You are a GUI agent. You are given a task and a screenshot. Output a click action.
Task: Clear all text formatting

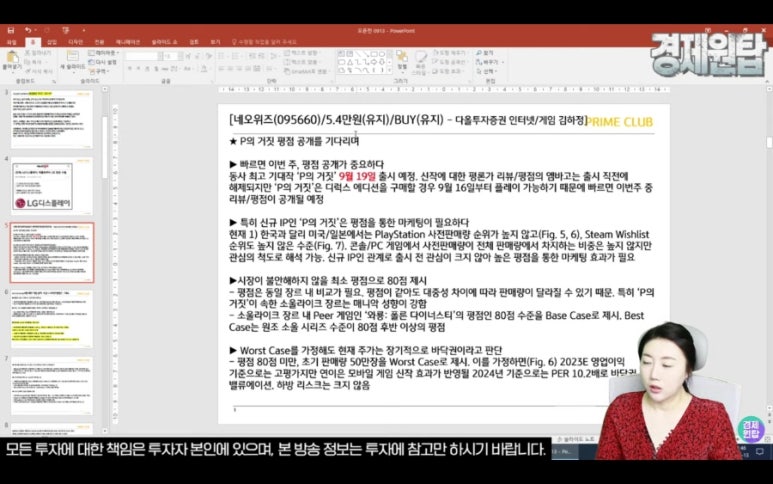click(209, 56)
